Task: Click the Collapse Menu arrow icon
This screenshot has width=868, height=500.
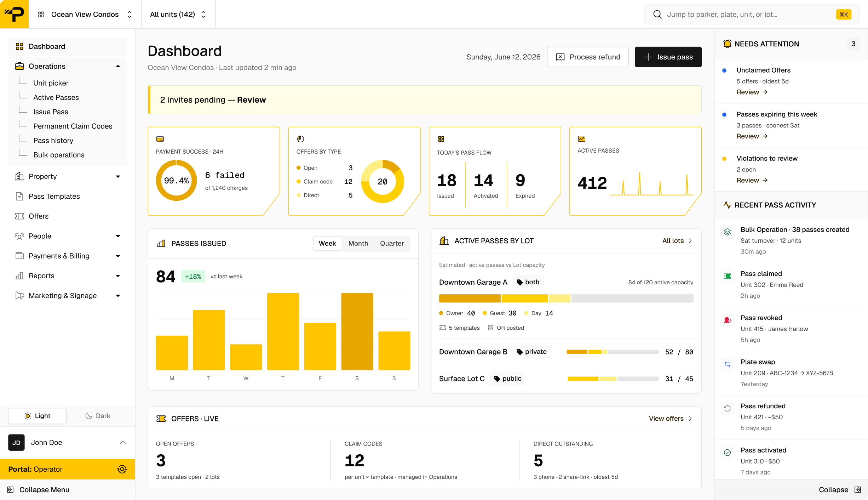Action: coord(11,490)
